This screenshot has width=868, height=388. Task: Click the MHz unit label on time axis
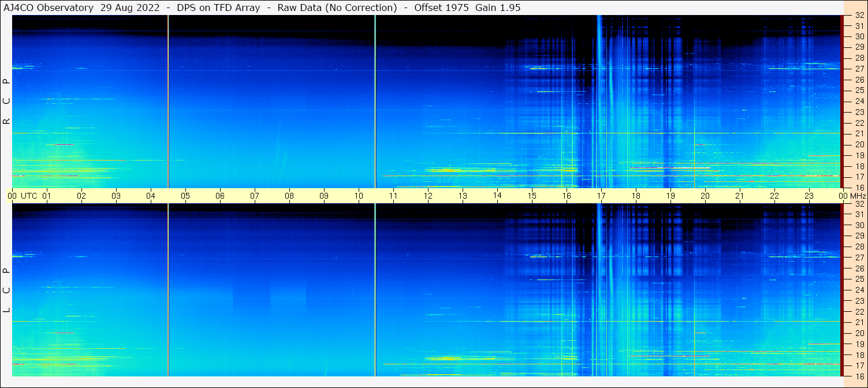858,196
